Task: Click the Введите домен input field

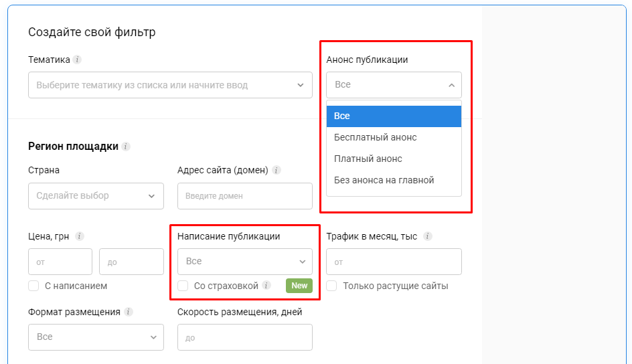Action: coord(244,196)
